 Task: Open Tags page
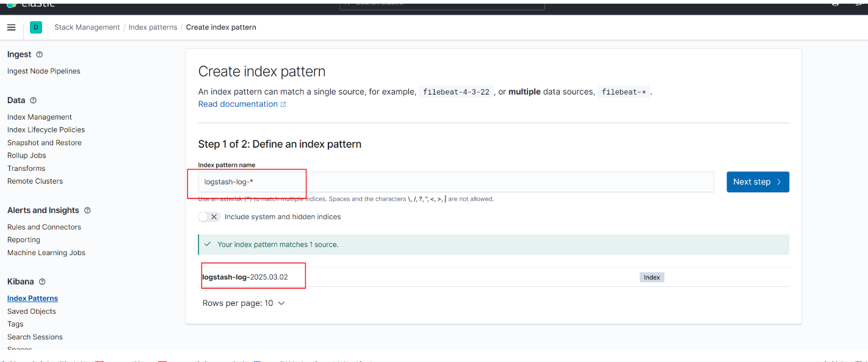pyautogui.click(x=15, y=324)
